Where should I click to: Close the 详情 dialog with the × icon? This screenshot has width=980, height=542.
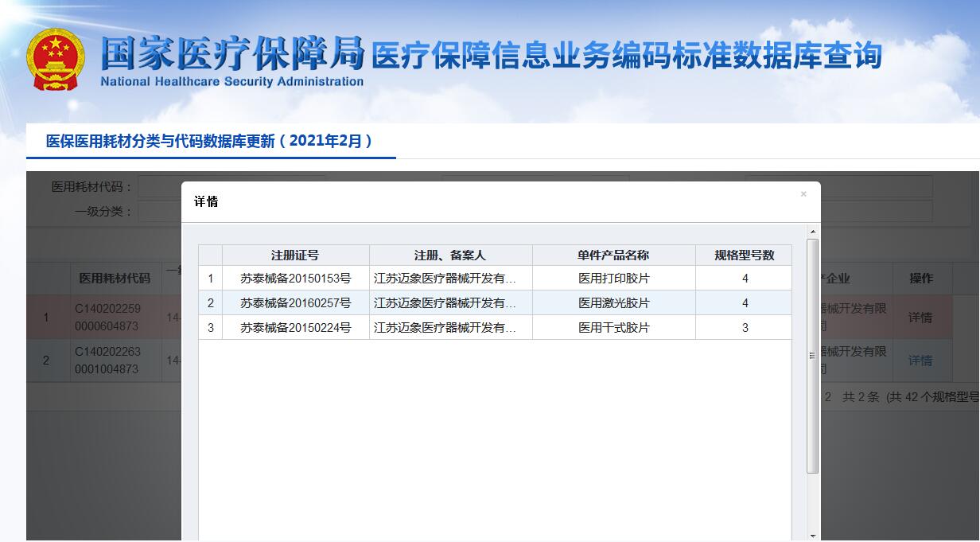(x=803, y=194)
